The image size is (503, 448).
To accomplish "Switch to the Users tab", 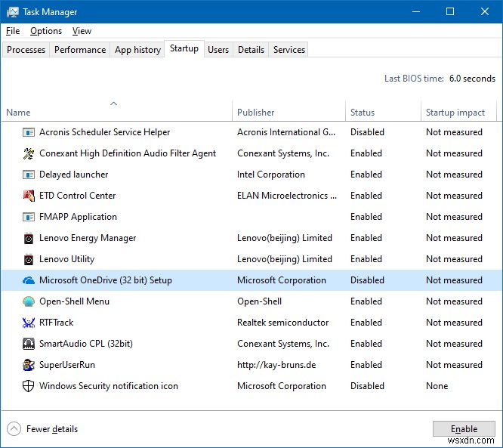I will [x=218, y=50].
